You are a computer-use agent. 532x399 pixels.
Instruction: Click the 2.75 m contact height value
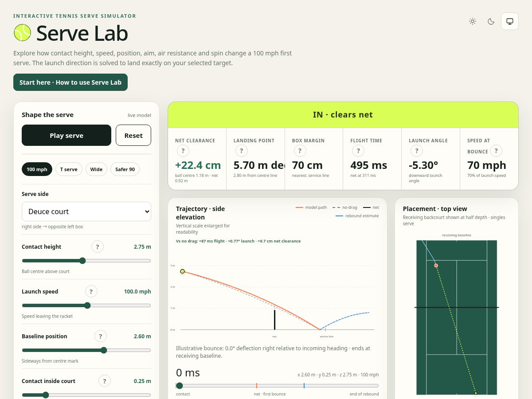point(142,247)
